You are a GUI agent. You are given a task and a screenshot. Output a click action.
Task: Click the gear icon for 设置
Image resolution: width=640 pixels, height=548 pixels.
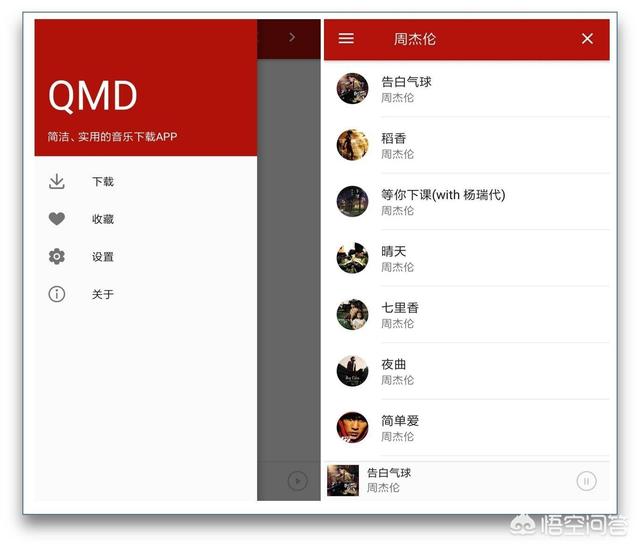click(57, 256)
